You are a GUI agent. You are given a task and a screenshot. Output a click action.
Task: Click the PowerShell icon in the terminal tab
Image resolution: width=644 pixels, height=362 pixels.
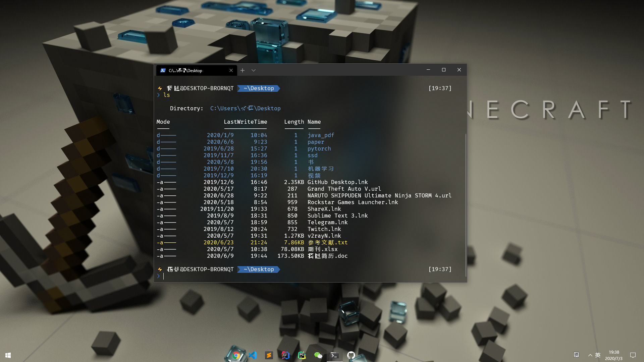(x=163, y=70)
